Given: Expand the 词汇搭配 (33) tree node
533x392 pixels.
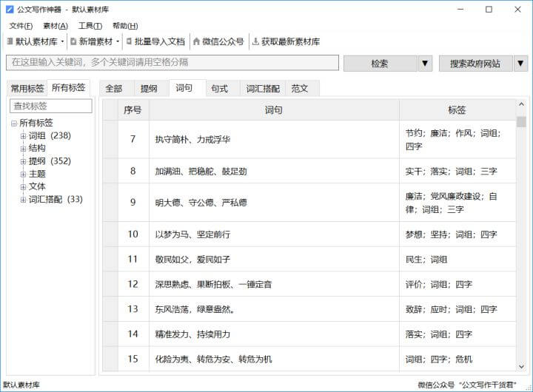Looking at the screenshot, I should [23, 200].
